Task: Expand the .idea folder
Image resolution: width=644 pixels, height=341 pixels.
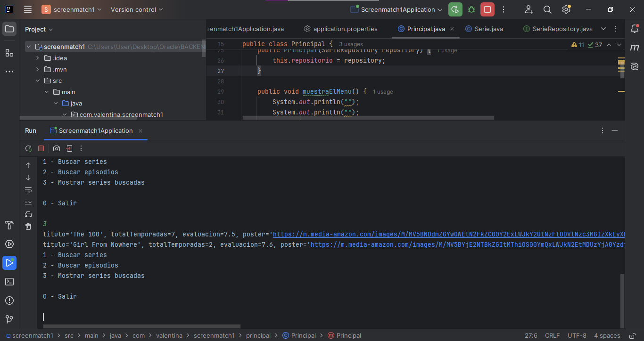Action: click(x=38, y=58)
